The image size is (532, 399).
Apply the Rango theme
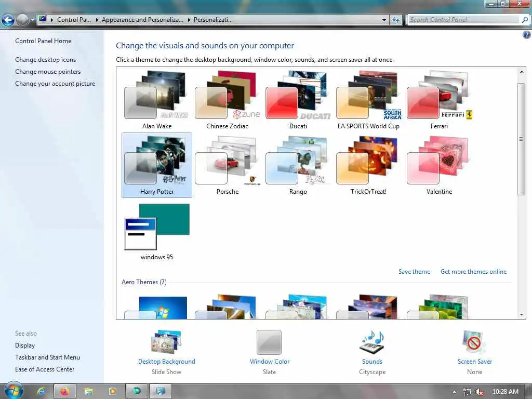point(298,165)
